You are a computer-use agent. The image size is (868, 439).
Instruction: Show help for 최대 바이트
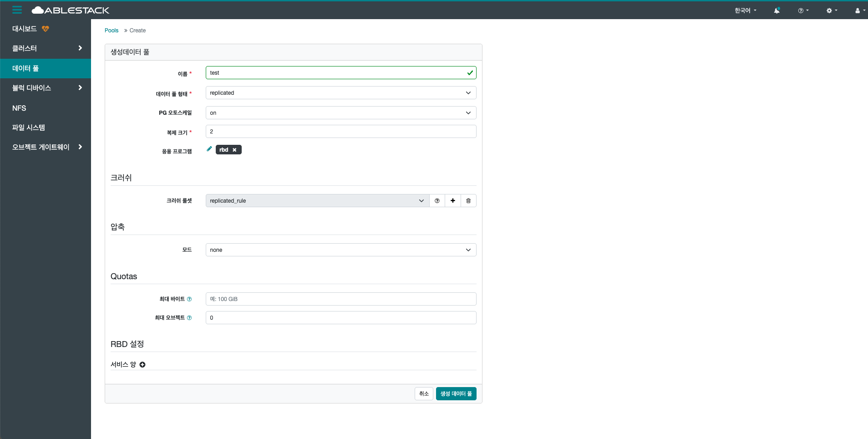[189, 299]
